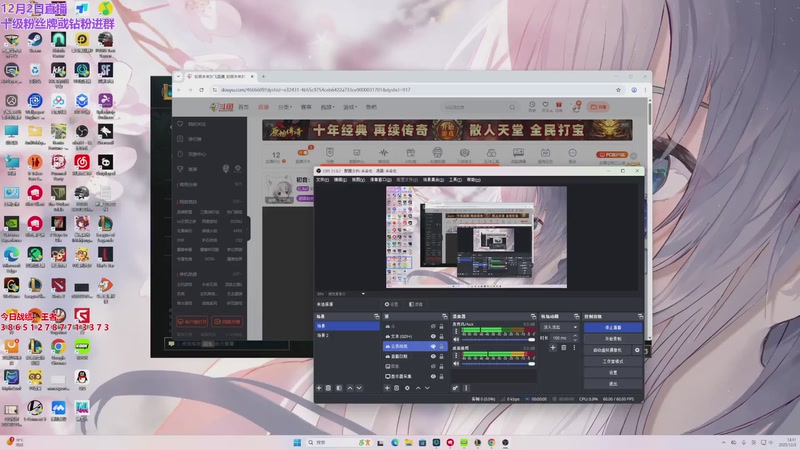The image size is (800, 450).
Task: Expand Douyu 视频 nav dropdown
Action: tap(328, 107)
